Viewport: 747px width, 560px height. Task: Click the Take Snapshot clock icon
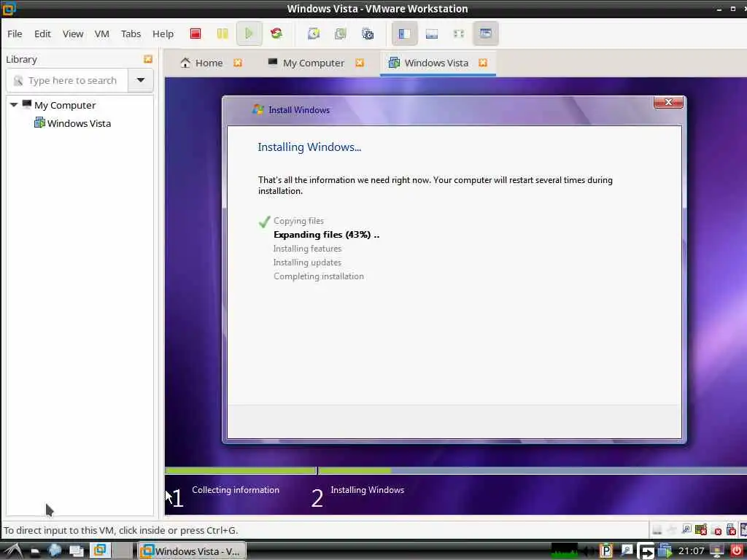tap(314, 34)
